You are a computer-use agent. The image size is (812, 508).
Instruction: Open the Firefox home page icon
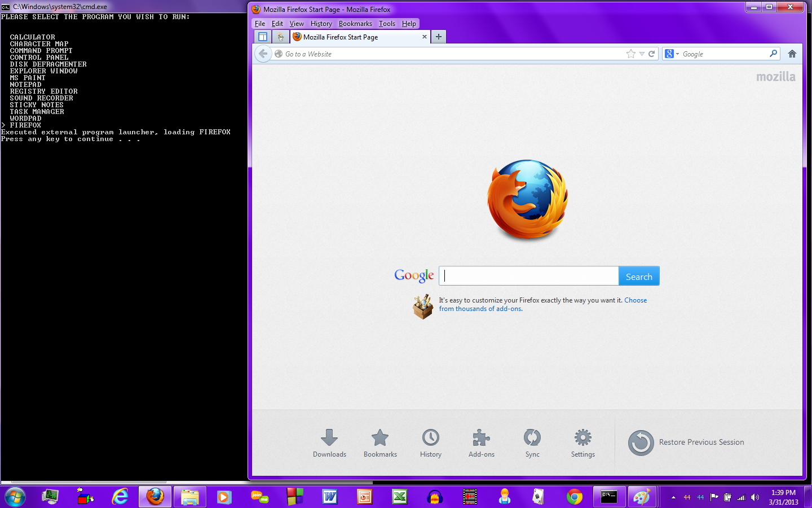(x=792, y=54)
